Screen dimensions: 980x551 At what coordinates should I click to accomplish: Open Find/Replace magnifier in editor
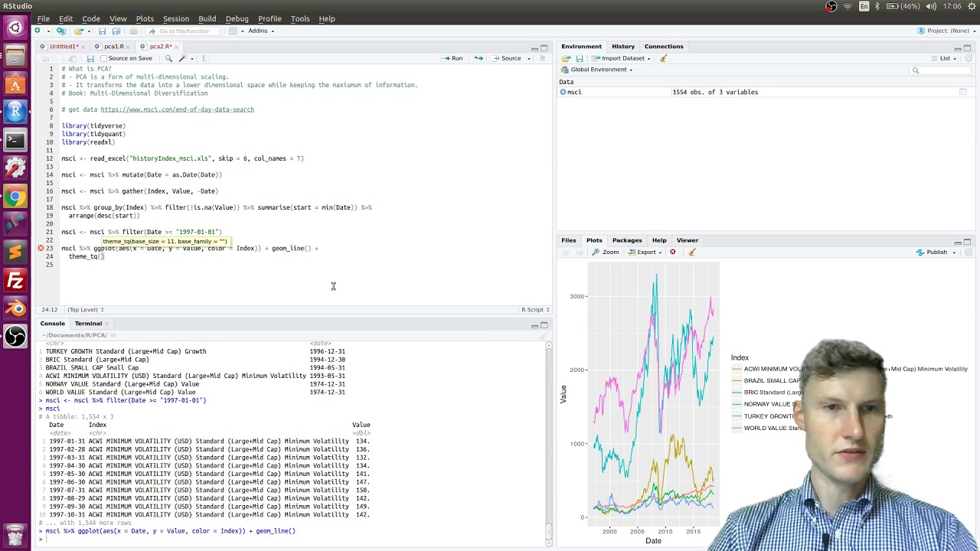(x=168, y=58)
